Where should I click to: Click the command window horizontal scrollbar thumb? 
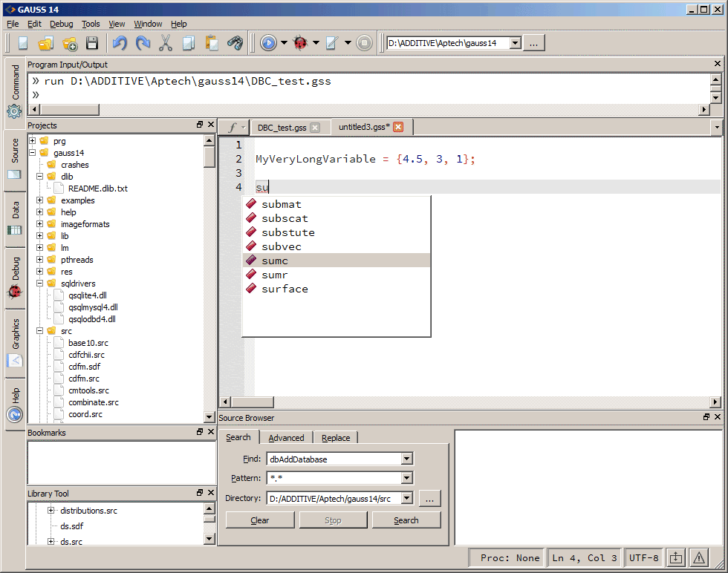pos(70,110)
